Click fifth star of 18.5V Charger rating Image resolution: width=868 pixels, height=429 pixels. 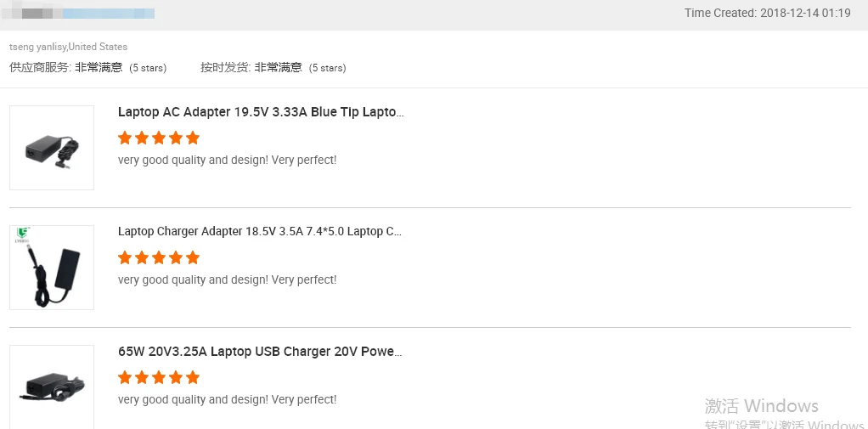pos(193,257)
